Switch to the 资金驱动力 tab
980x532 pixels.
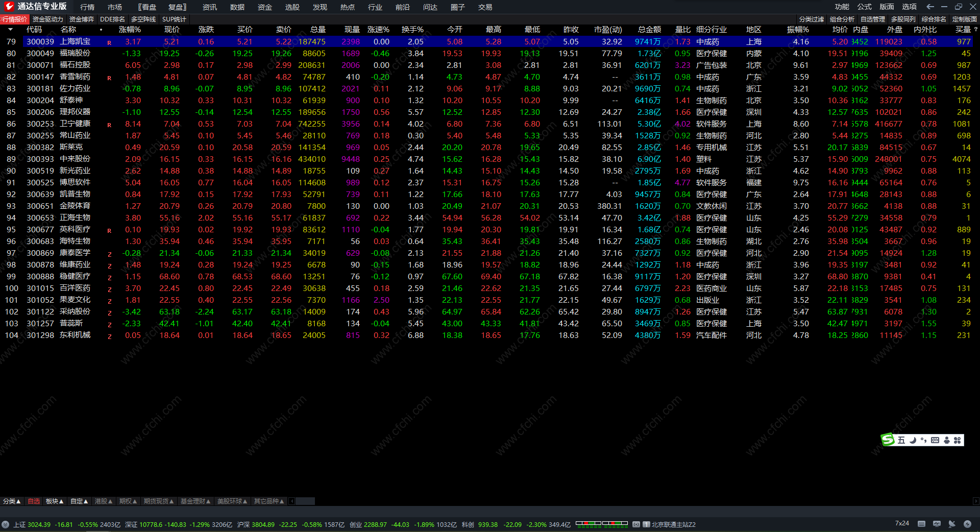[48, 19]
